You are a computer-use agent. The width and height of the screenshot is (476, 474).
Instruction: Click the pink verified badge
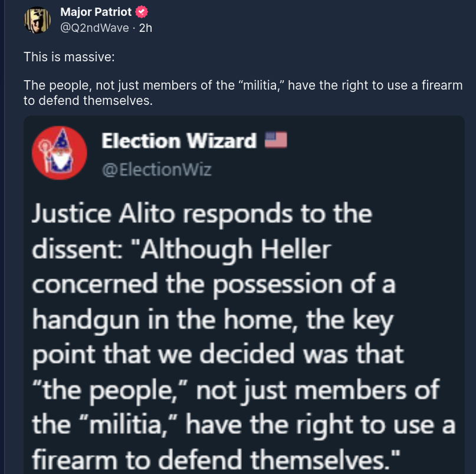point(142,12)
